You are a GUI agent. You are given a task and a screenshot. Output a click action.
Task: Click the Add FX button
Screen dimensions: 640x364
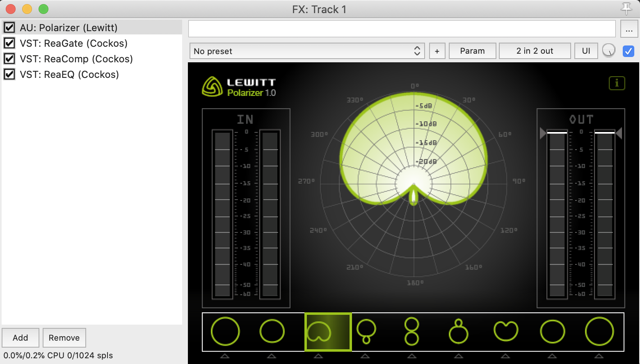pos(21,338)
